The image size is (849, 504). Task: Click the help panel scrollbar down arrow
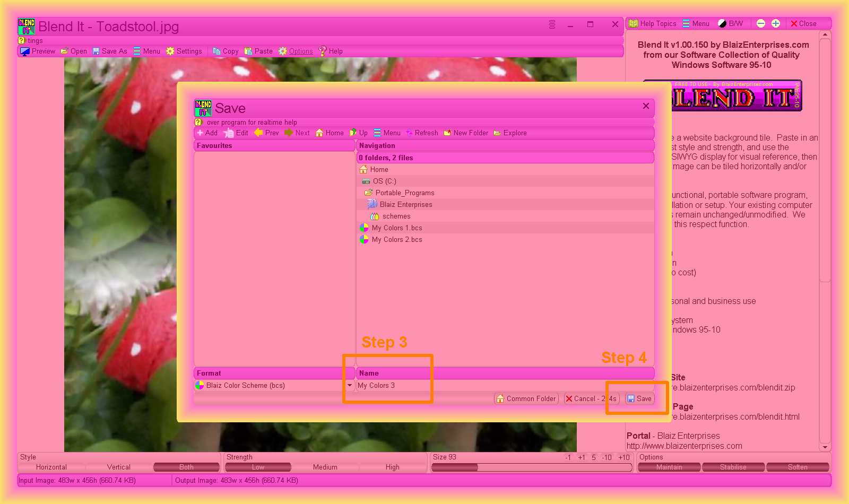tap(825, 447)
